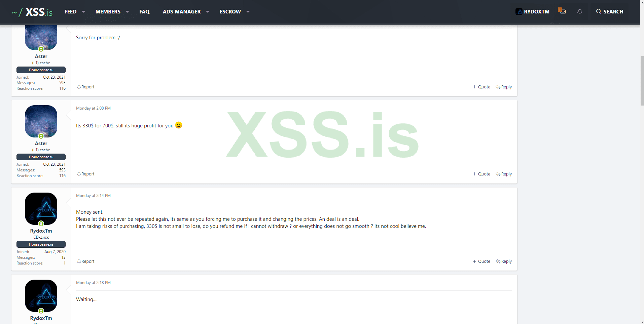Open the alerts bell icon

tap(579, 11)
